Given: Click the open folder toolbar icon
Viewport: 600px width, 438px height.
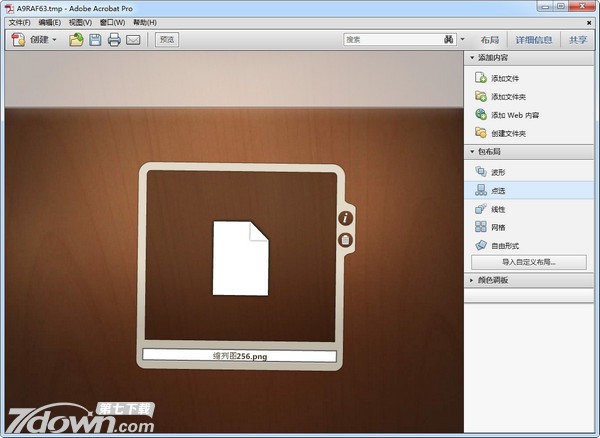Looking at the screenshot, I should pyautogui.click(x=76, y=40).
